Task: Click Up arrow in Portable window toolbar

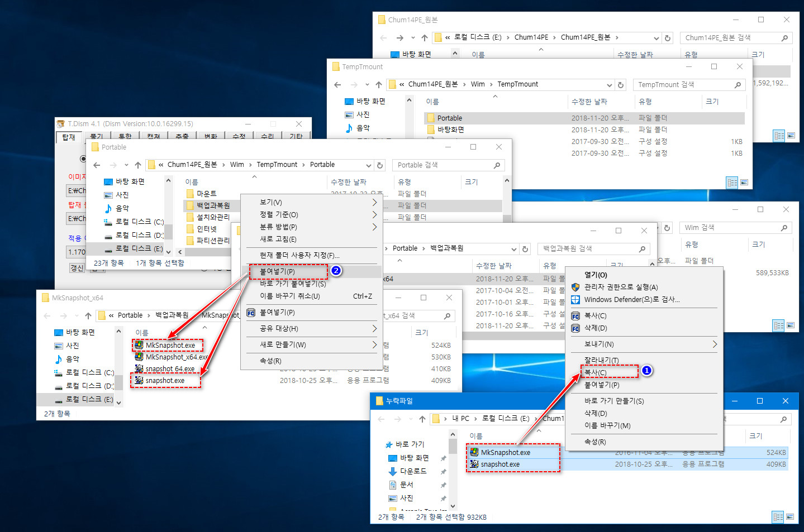Action: (x=138, y=165)
